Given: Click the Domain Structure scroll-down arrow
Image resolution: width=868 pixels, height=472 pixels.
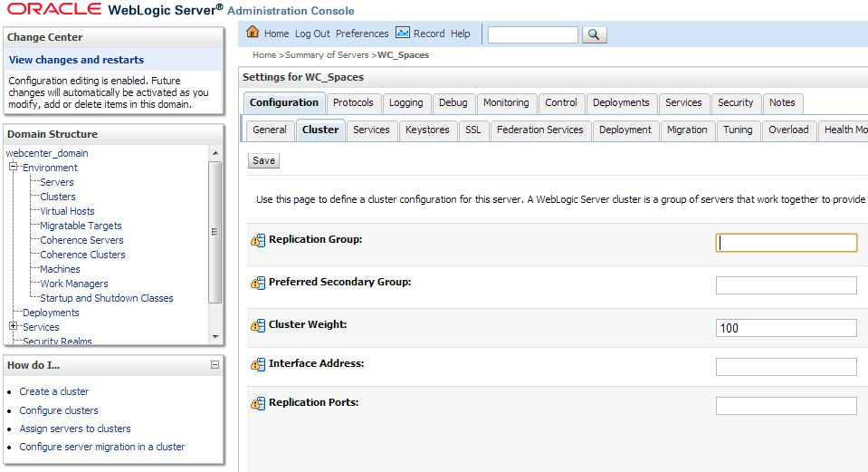Looking at the screenshot, I should [215, 337].
